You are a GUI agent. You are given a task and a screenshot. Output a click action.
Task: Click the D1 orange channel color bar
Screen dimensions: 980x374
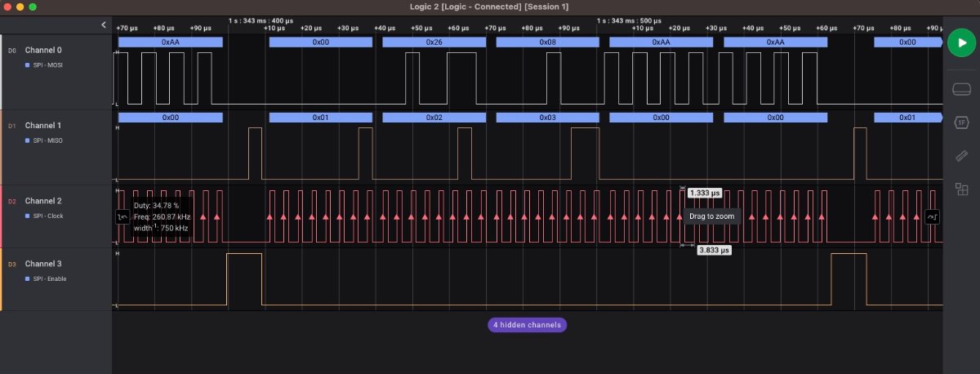coord(1,147)
